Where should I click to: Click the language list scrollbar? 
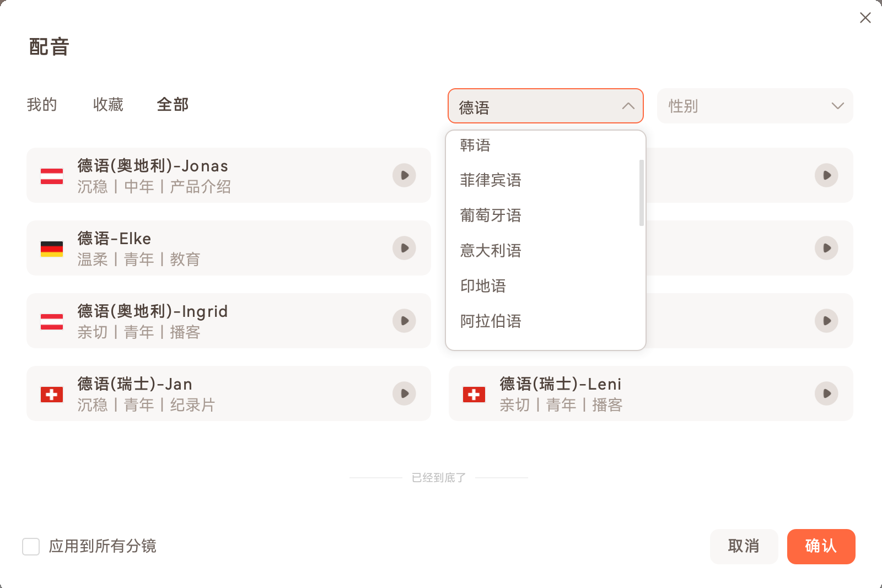641,193
